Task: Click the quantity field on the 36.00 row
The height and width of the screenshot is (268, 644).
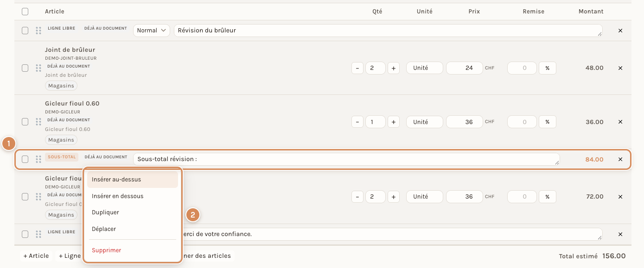Action: click(376, 122)
